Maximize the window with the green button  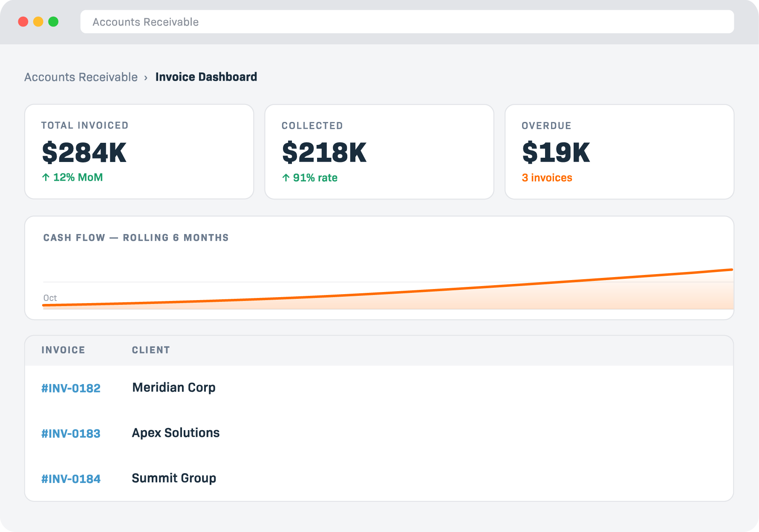53,22
